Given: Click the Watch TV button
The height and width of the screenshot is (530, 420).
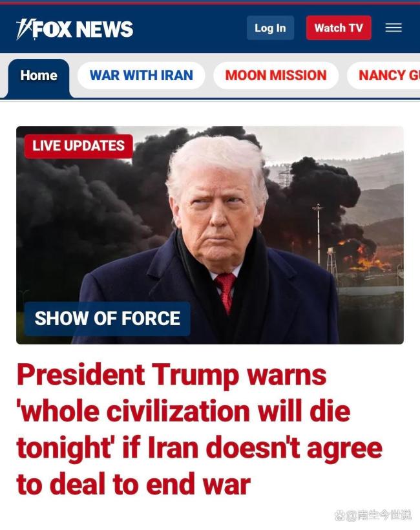Looking at the screenshot, I should pos(339,28).
